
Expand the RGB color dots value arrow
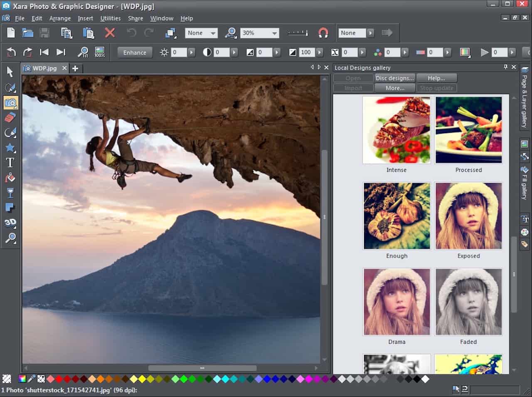point(405,52)
